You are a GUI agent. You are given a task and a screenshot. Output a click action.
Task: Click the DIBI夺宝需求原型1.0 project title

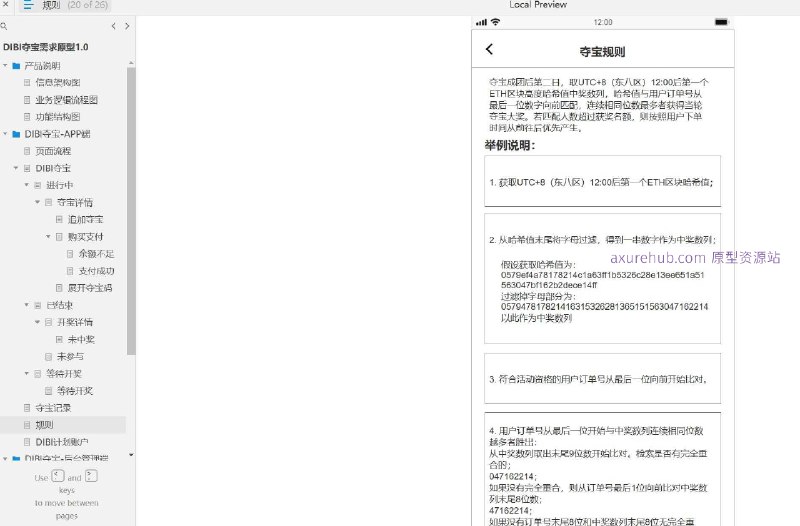(x=45, y=47)
